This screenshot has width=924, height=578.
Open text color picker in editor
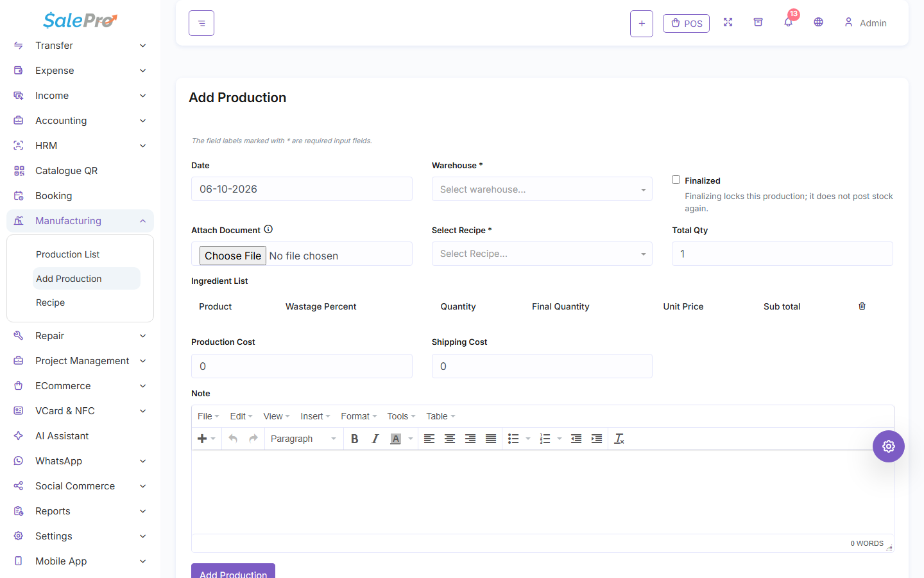tap(396, 439)
